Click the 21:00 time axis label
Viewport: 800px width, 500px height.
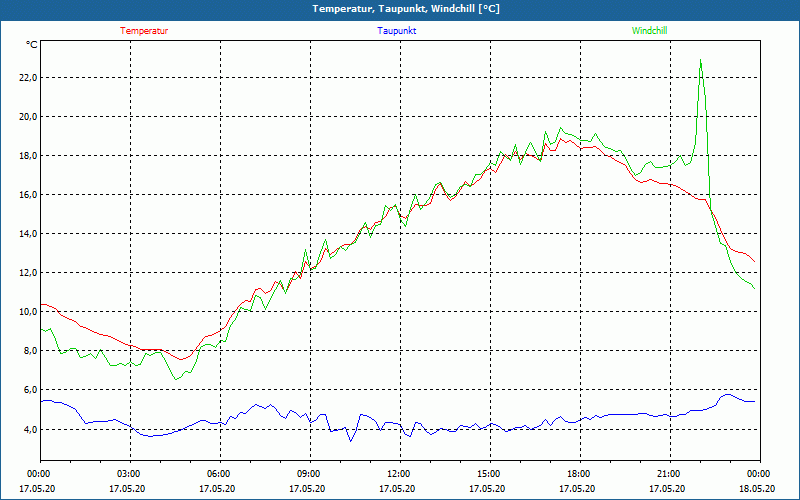pyautogui.click(x=667, y=474)
